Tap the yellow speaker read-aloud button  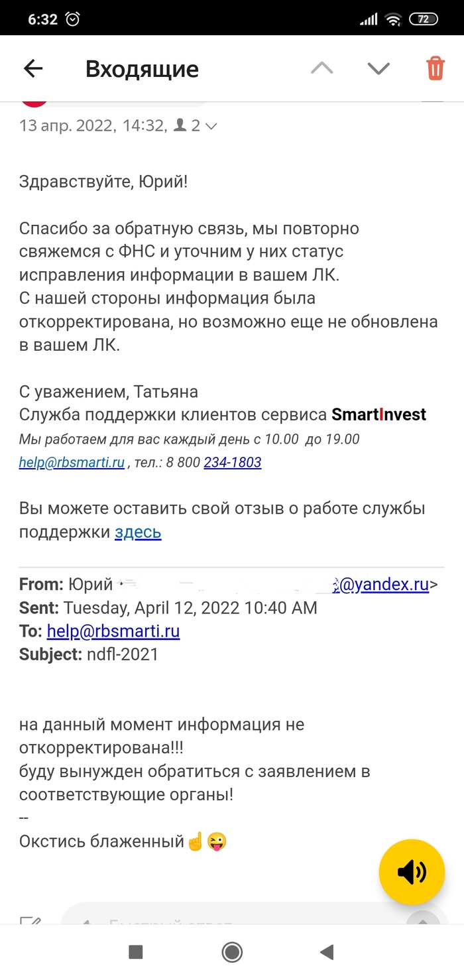coord(412,872)
